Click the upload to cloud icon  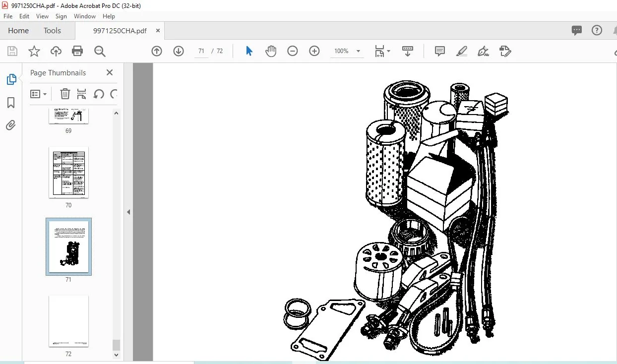[56, 51]
